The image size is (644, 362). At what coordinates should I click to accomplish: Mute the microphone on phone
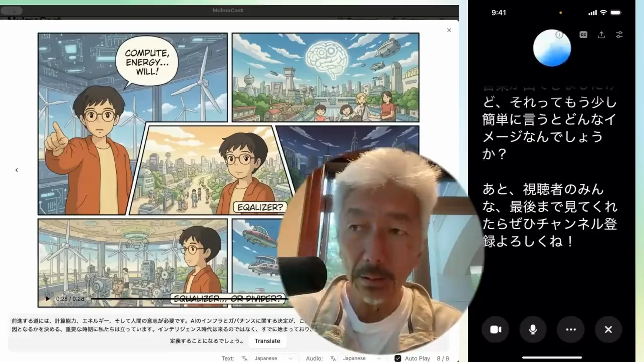tap(533, 329)
